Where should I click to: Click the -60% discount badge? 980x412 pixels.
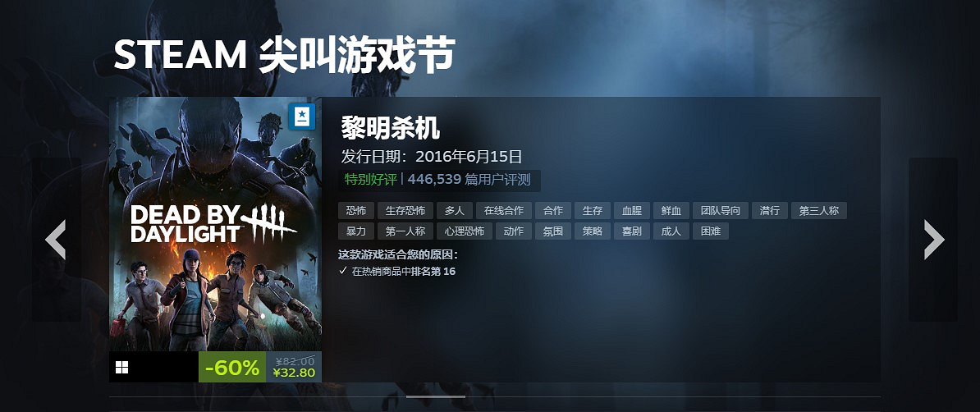(x=232, y=368)
